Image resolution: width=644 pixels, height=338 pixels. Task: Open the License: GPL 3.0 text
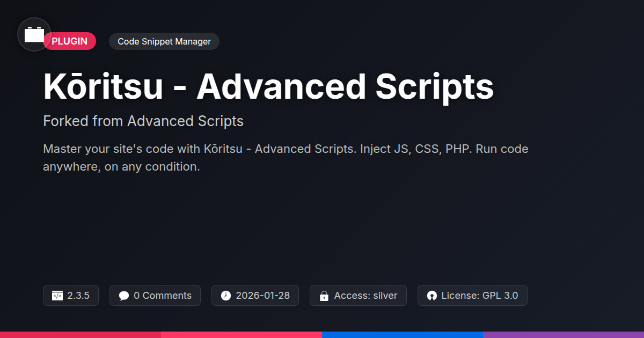pos(479,296)
